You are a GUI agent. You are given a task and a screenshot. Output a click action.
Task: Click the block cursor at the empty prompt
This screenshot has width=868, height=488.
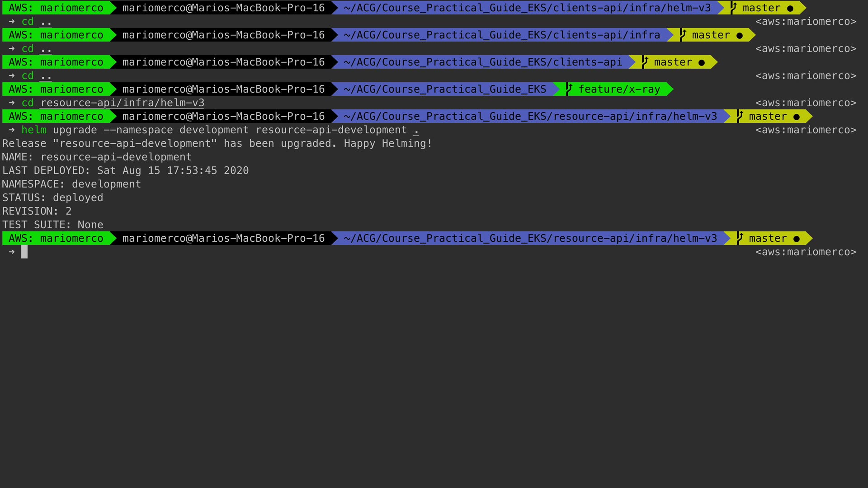tap(24, 252)
